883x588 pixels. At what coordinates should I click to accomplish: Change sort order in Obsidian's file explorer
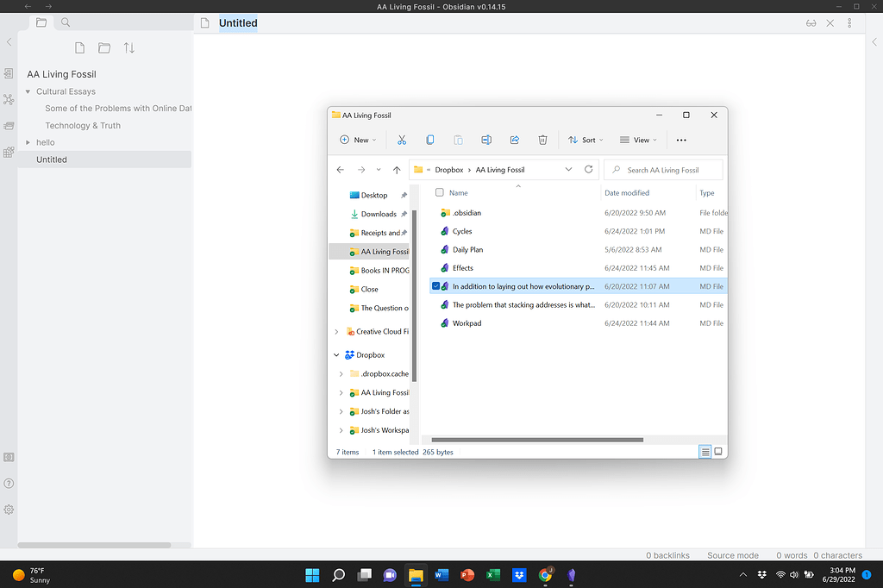point(129,47)
